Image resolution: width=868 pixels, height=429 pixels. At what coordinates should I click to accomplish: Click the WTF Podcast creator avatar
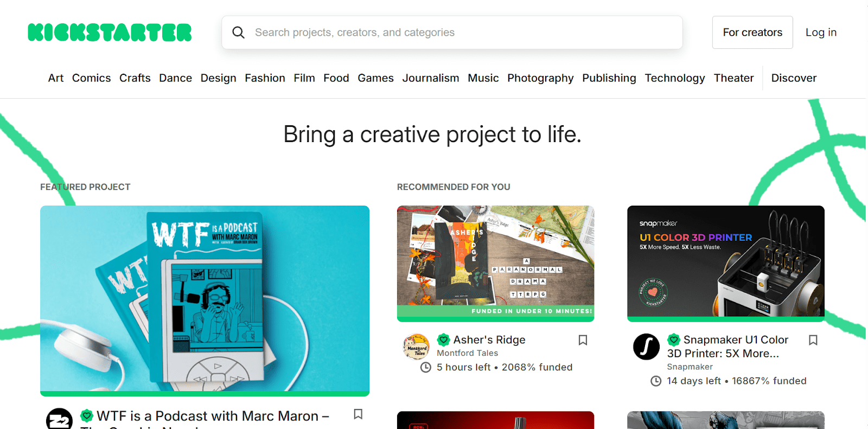pos(59,419)
